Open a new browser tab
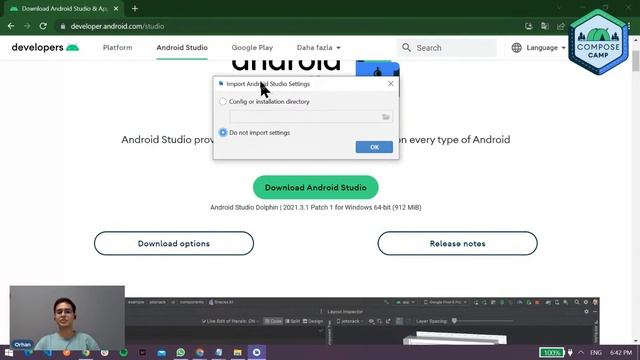The height and width of the screenshot is (360, 640). point(135,9)
